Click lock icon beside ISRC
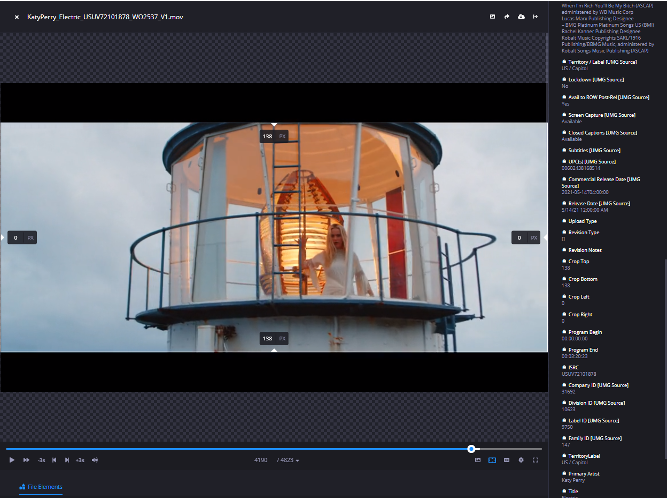 [x=564, y=367]
